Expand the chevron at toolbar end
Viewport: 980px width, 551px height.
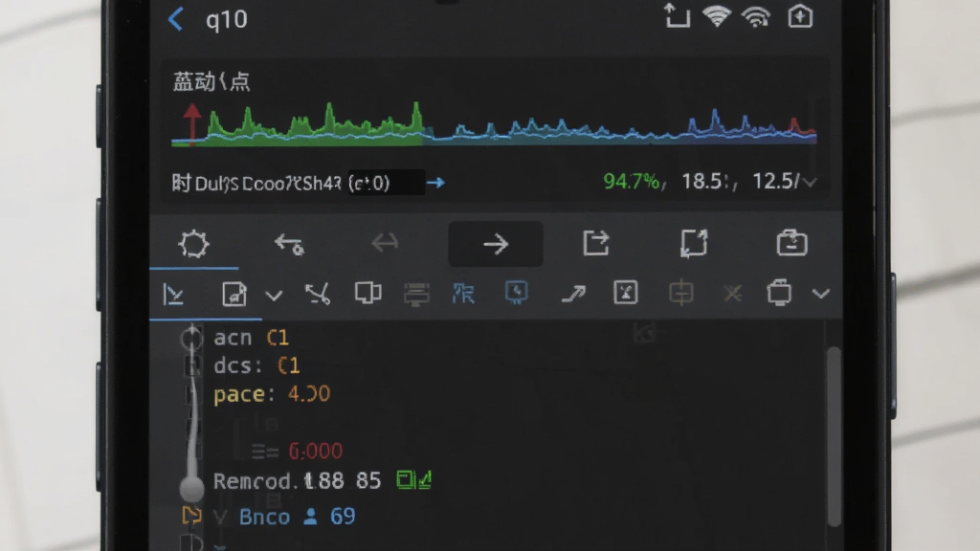click(x=820, y=294)
